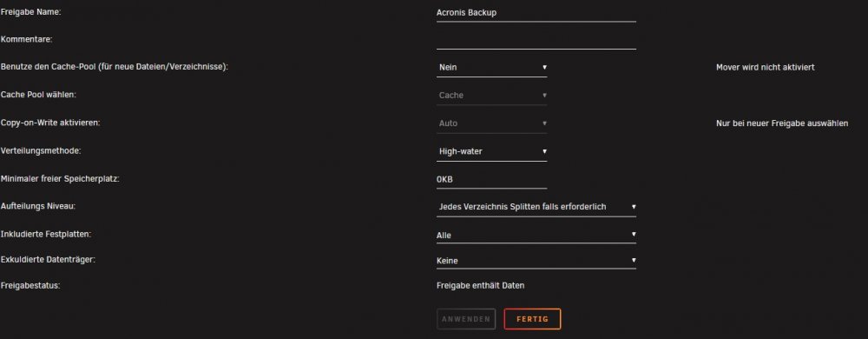Screen dimensions: 868x339
Task: Click the Kommentare text field
Action: (x=536, y=41)
